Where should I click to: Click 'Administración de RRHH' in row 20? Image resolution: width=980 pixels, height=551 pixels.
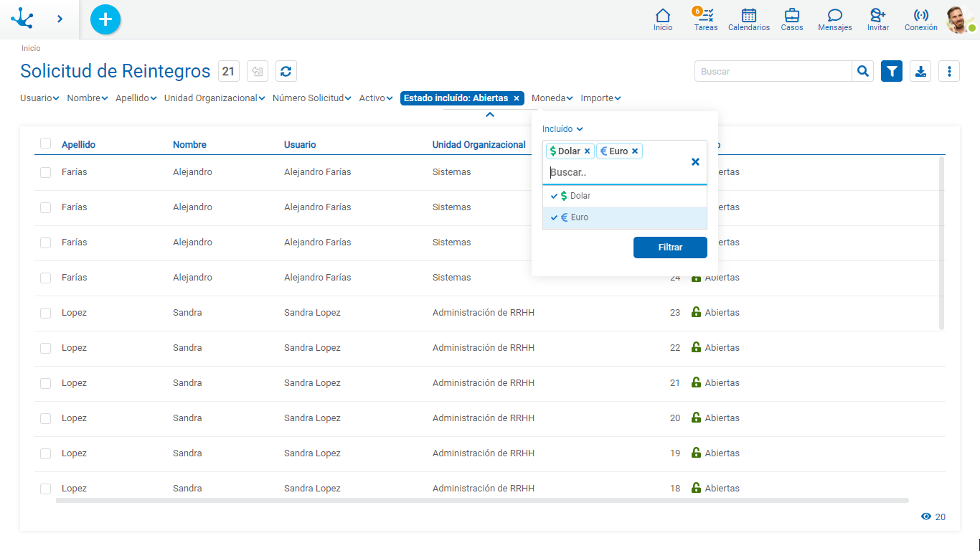[x=484, y=418]
